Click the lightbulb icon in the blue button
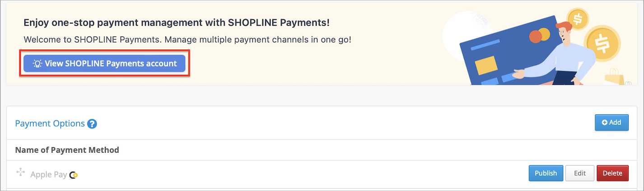Screen dimensions: 644x191 coord(37,64)
